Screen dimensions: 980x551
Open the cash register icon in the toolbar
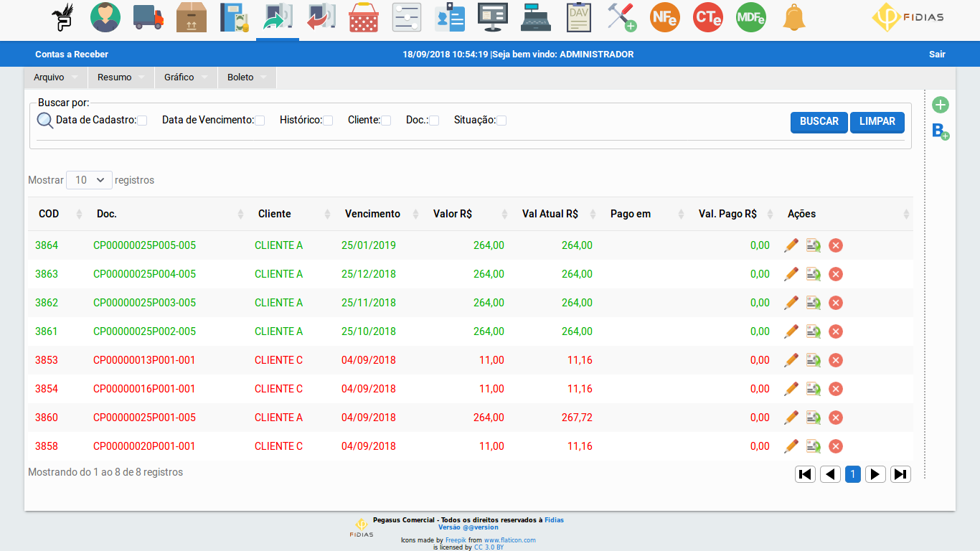pos(535,19)
